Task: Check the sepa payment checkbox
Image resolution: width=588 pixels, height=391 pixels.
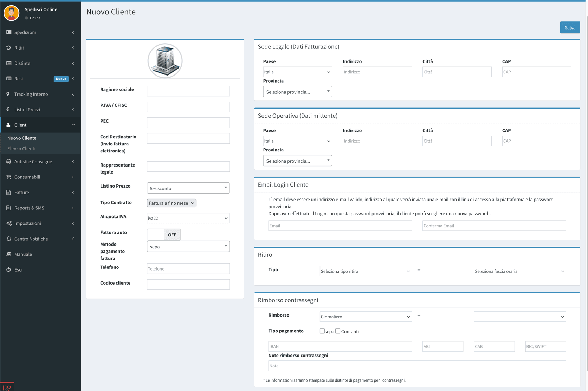Action: (322, 331)
